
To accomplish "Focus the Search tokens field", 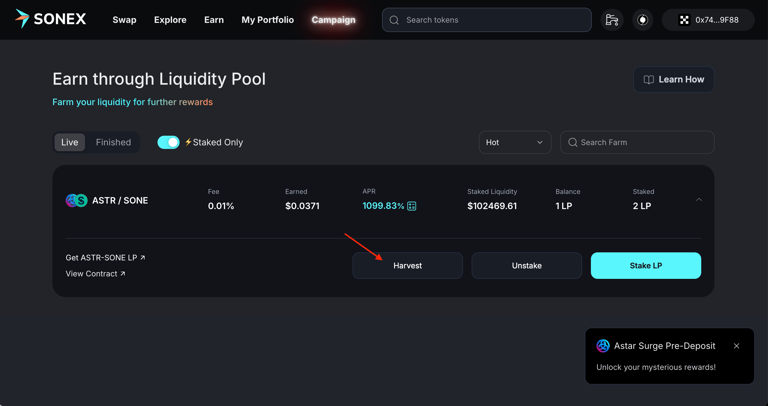I will [x=486, y=20].
